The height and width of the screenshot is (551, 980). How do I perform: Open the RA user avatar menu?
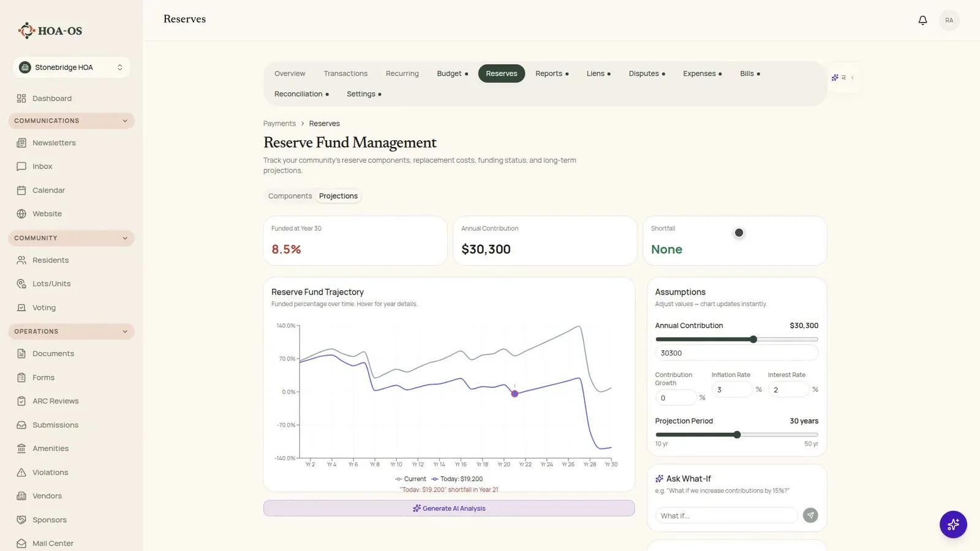point(949,20)
